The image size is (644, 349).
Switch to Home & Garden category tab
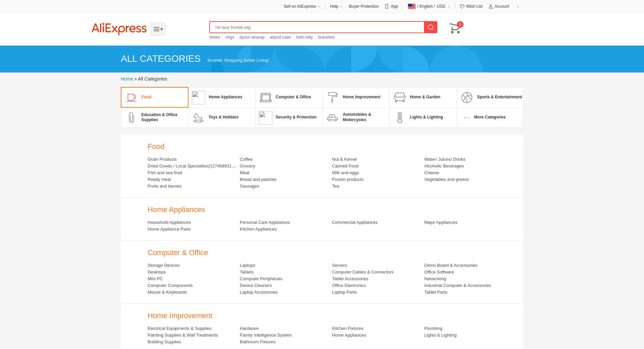423,97
